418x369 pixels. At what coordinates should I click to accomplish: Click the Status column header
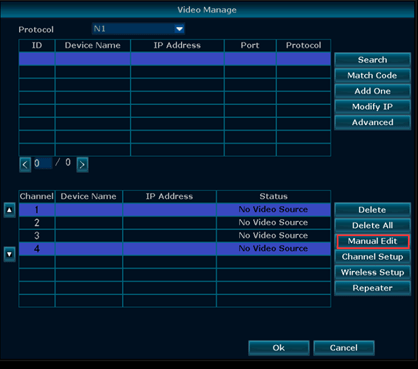[x=273, y=197]
